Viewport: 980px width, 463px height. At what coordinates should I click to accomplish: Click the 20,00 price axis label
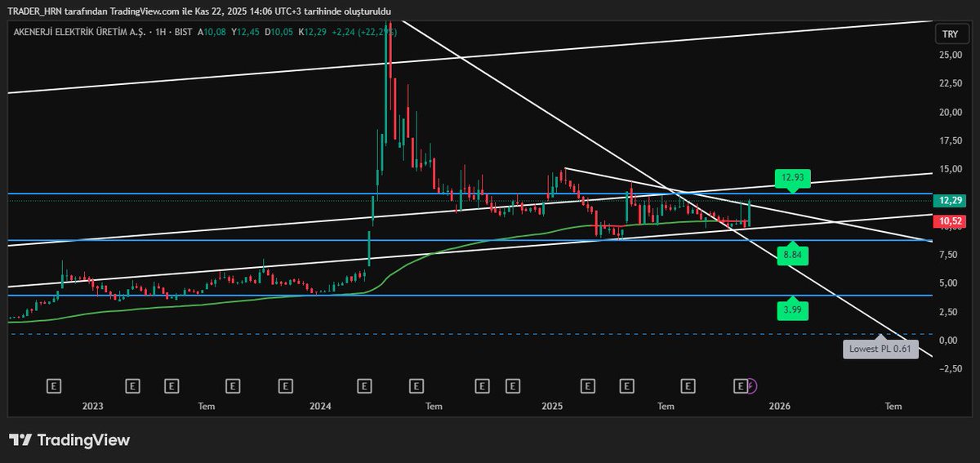[950, 112]
